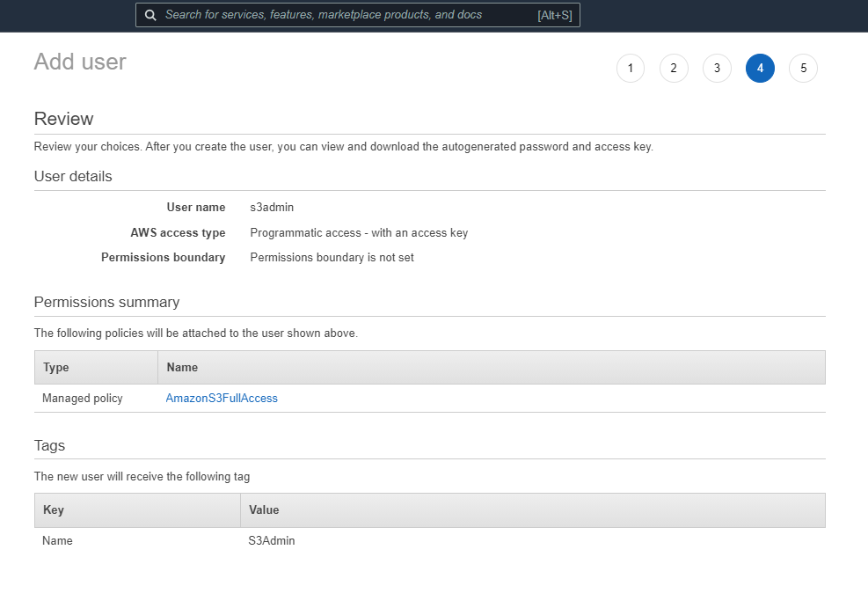The image size is (868, 601).
Task: Advance to step 5 via the step circle
Action: pyautogui.click(x=803, y=68)
